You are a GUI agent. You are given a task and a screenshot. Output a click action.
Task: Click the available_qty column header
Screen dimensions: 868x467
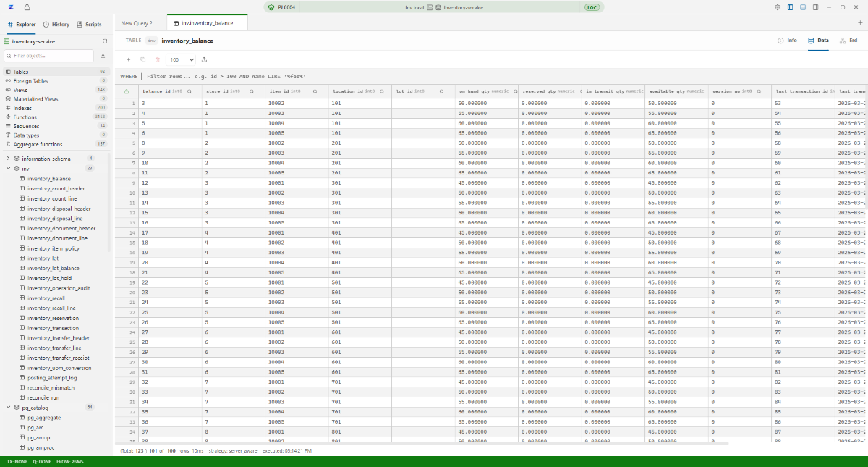point(676,92)
